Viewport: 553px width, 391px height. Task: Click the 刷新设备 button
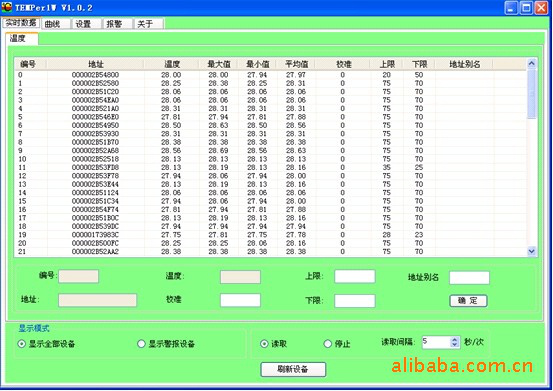(293, 369)
